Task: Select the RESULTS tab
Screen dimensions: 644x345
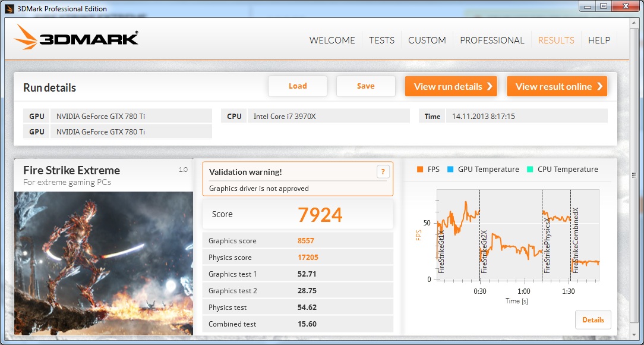Action: pyautogui.click(x=556, y=40)
